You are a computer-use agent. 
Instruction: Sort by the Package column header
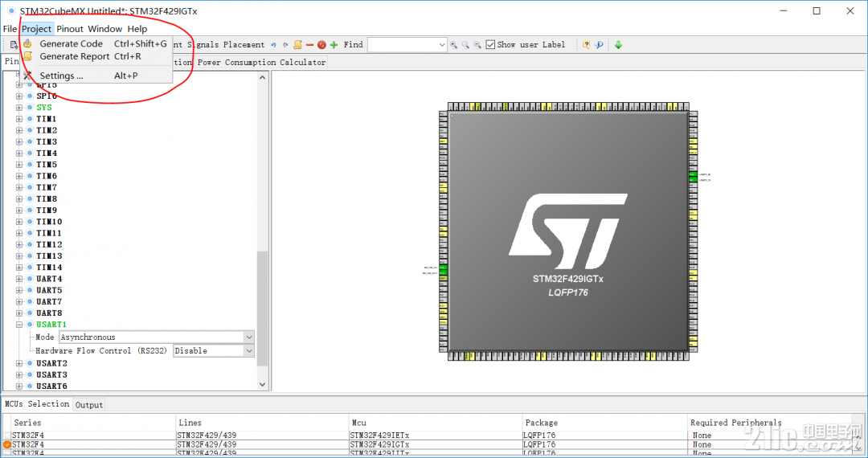click(604, 423)
